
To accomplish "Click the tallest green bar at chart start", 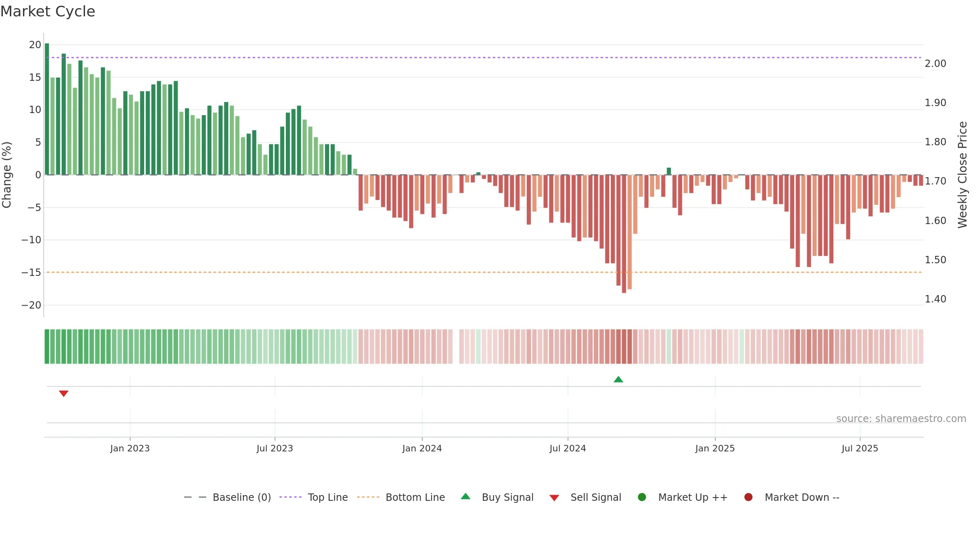I will pos(47,109).
